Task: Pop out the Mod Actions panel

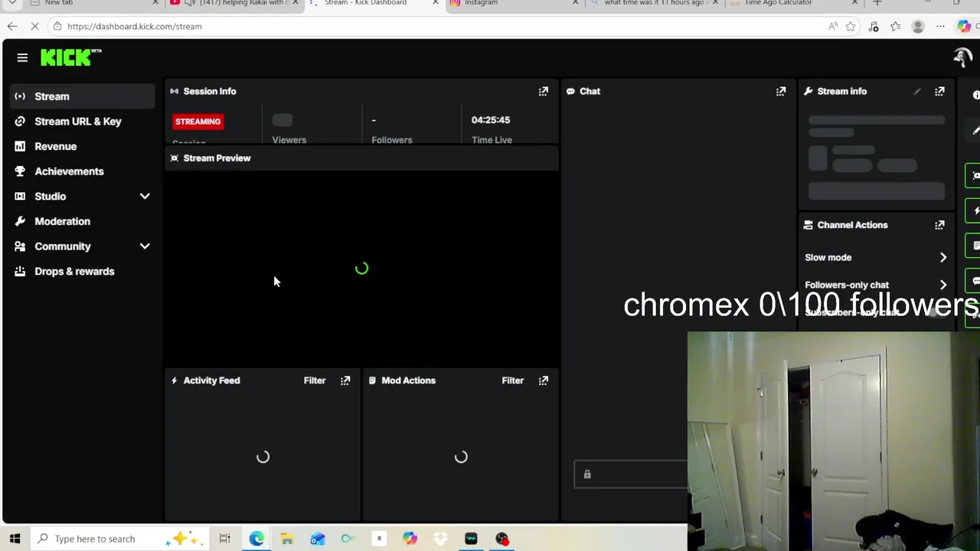Action: click(x=544, y=380)
